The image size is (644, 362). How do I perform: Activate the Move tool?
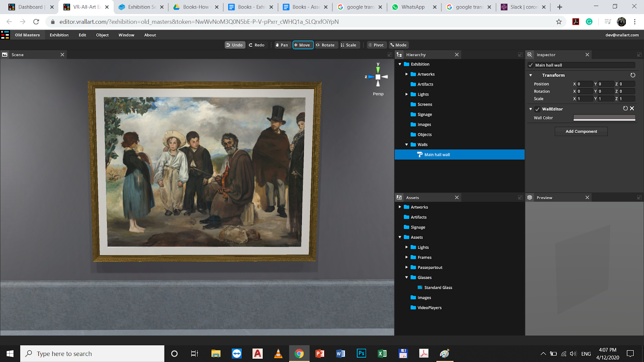[303, 45]
